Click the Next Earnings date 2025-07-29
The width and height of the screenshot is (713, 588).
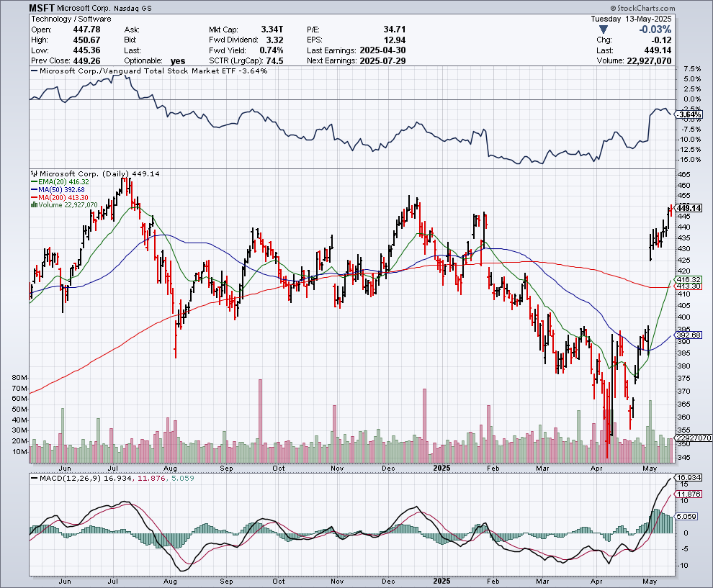pos(382,61)
